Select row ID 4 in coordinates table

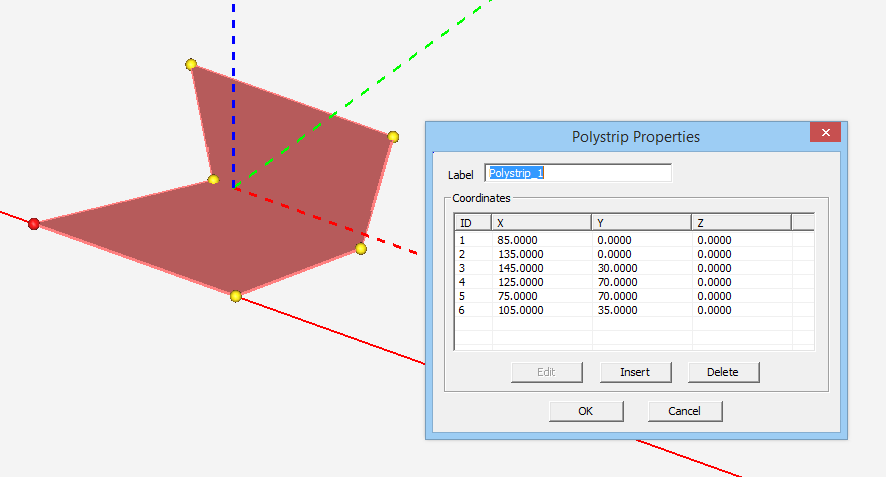click(462, 282)
